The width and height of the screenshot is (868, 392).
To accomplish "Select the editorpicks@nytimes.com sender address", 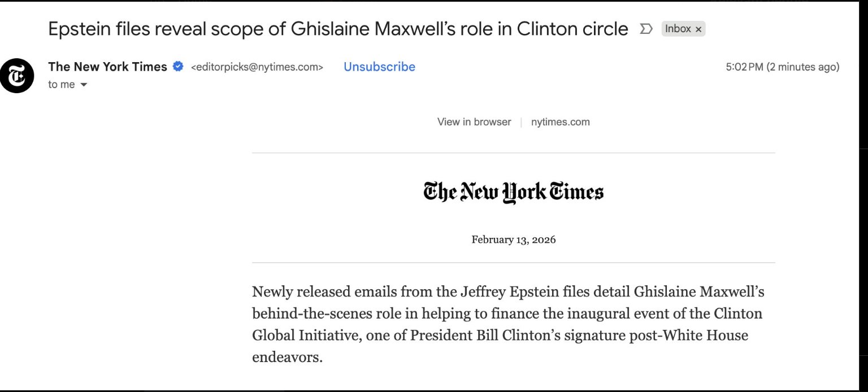I will point(257,67).
